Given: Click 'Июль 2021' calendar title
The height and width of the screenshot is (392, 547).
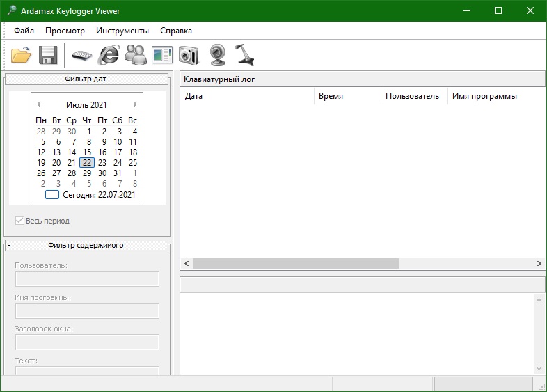Looking at the screenshot, I should point(86,104).
